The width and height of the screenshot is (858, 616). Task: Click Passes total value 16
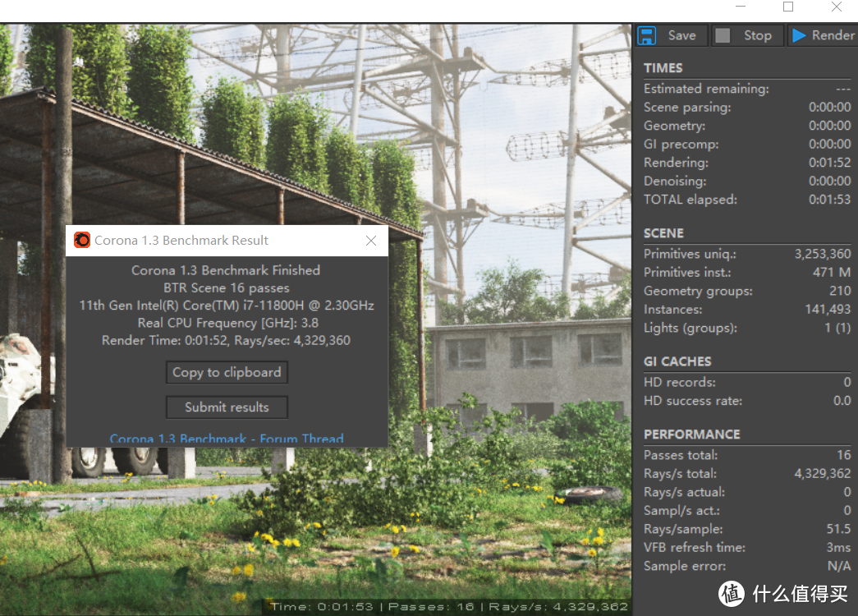(x=844, y=455)
